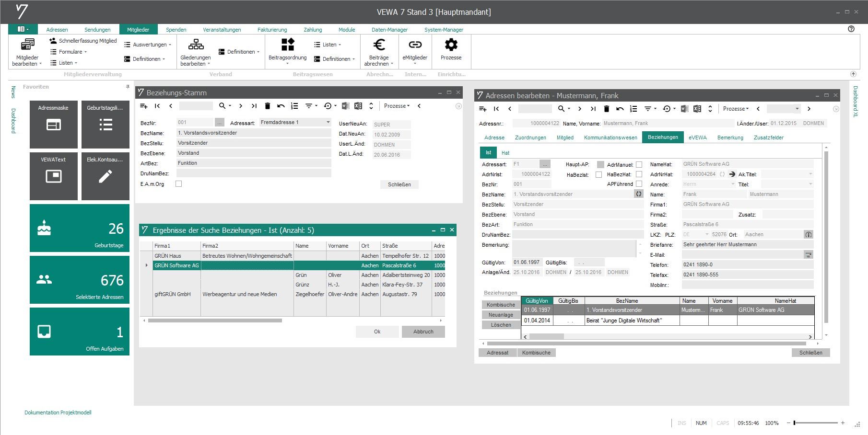Open Prozesse dropdown in Beziehungs-Stamm
The width and height of the screenshot is (868, 435).
(x=397, y=106)
